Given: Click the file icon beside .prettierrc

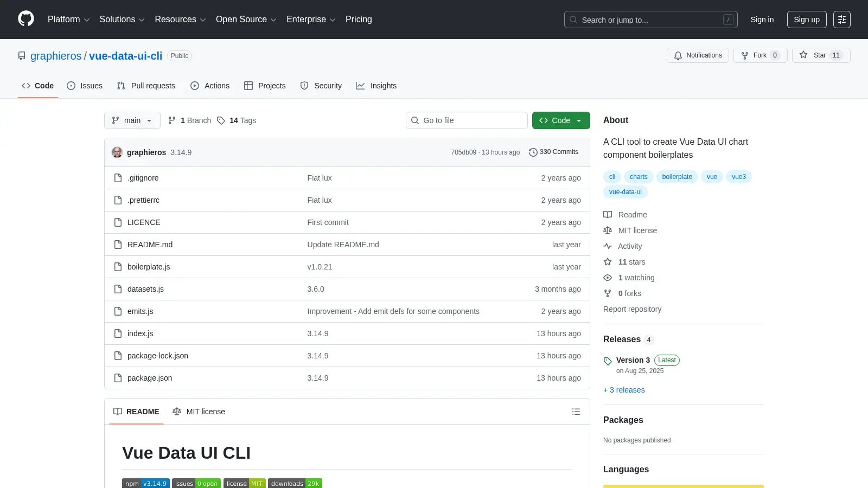Looking at the screenshot, I should tap(118, 200).
